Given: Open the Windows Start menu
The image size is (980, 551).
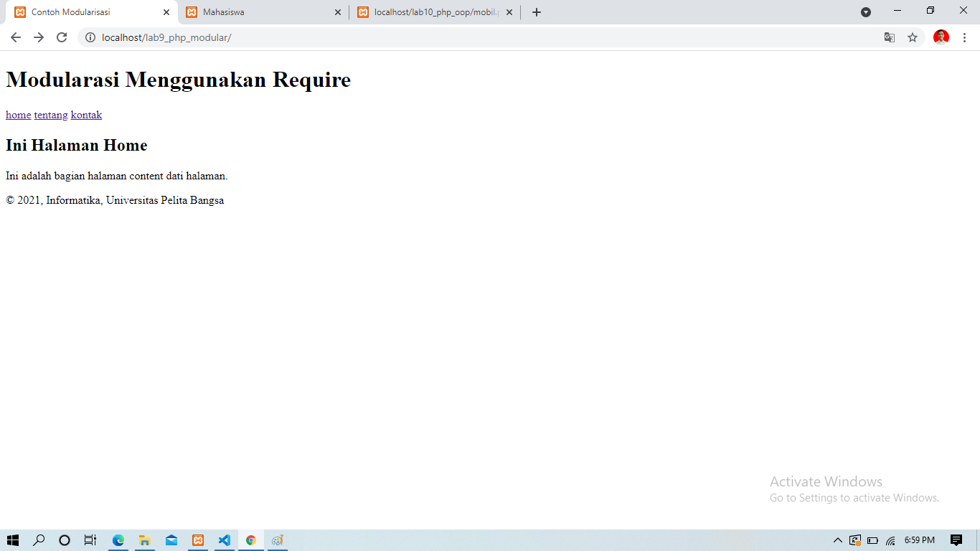Looking at the screenshot, I should point(13,540).
